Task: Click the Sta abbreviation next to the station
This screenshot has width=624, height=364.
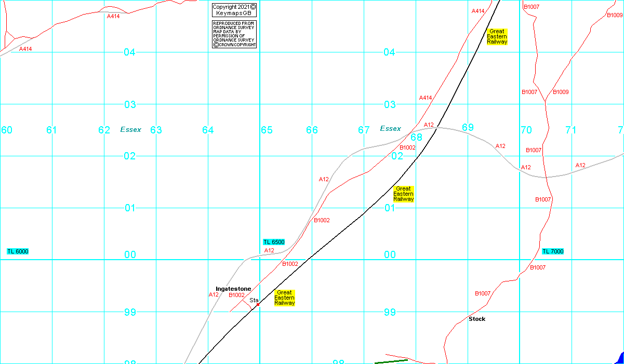Action: click(254, 300)
